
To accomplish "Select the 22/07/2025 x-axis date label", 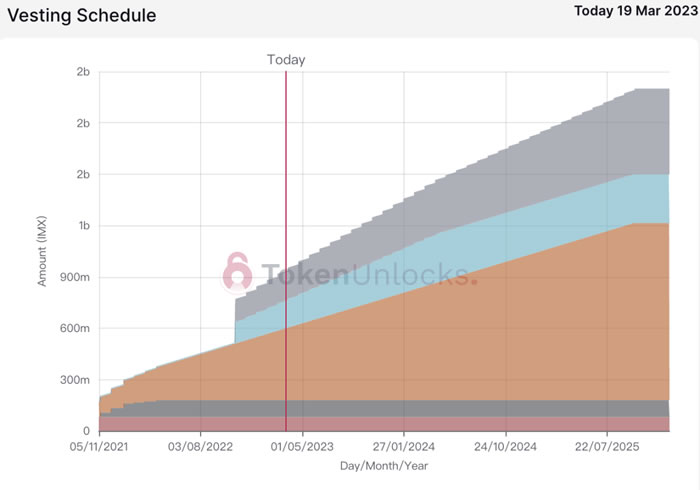I will coord(606,446).
